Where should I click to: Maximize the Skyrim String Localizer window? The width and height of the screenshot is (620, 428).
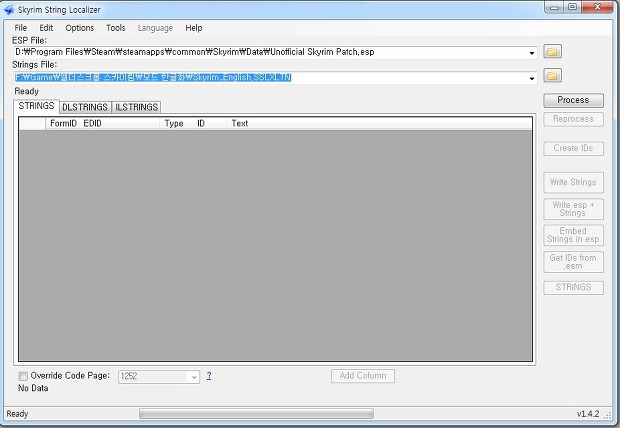point(572,7)
